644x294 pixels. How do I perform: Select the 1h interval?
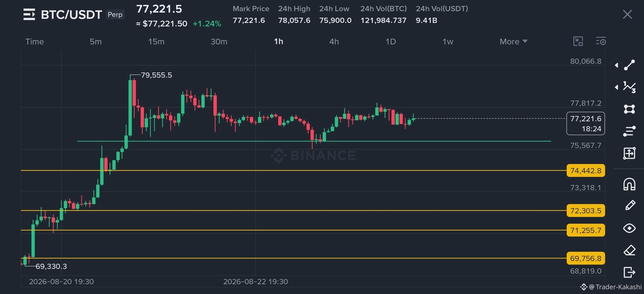click(278, 42)
